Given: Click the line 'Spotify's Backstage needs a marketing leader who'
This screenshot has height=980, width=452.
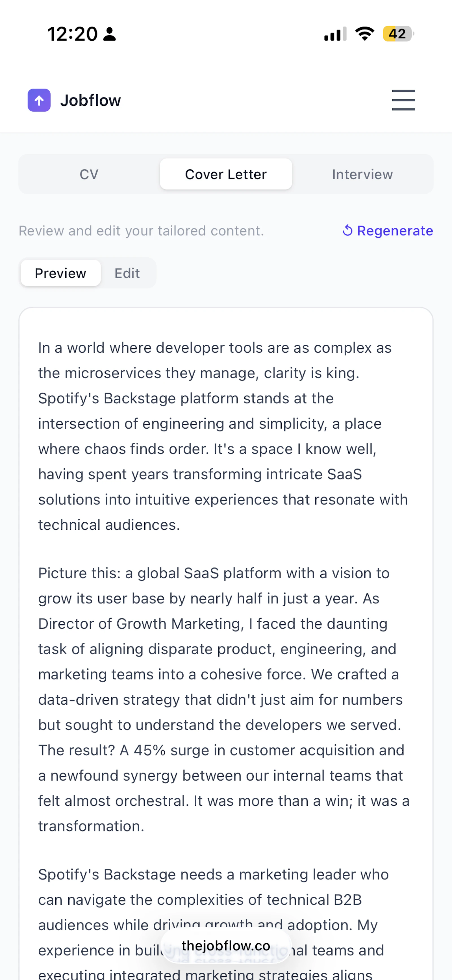Looking at the screenshot, I should (x=214, y=874).
